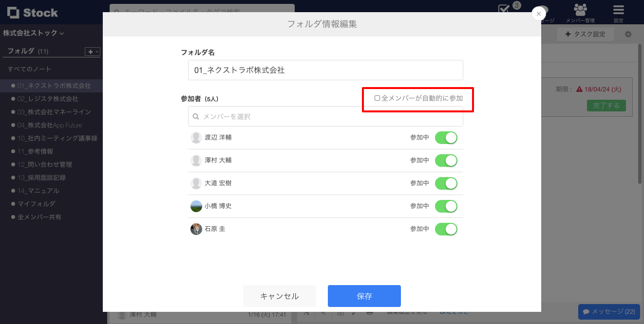644x324 pixels.
Task: Click the gear icon beside タスク設定
Action: point(628,34)
